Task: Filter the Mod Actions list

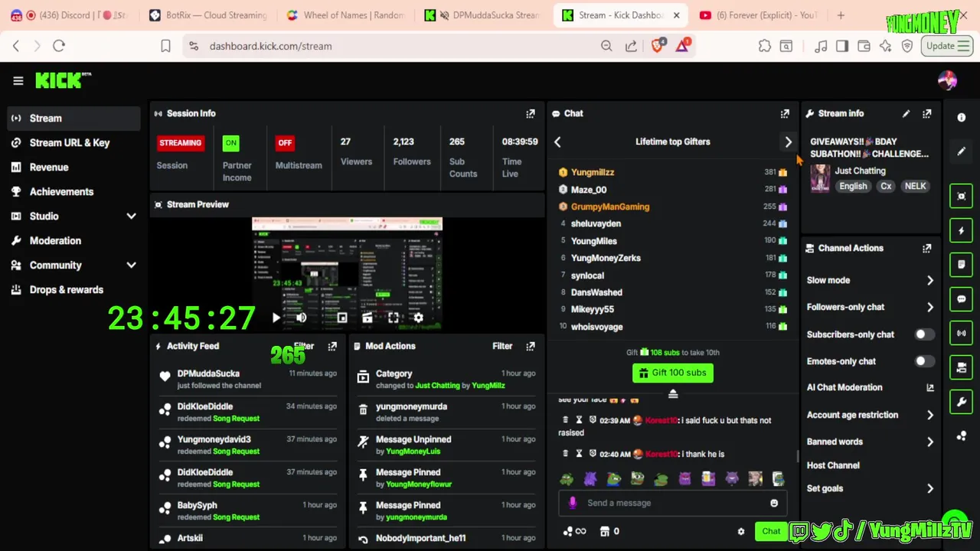Action: point(502,346)
